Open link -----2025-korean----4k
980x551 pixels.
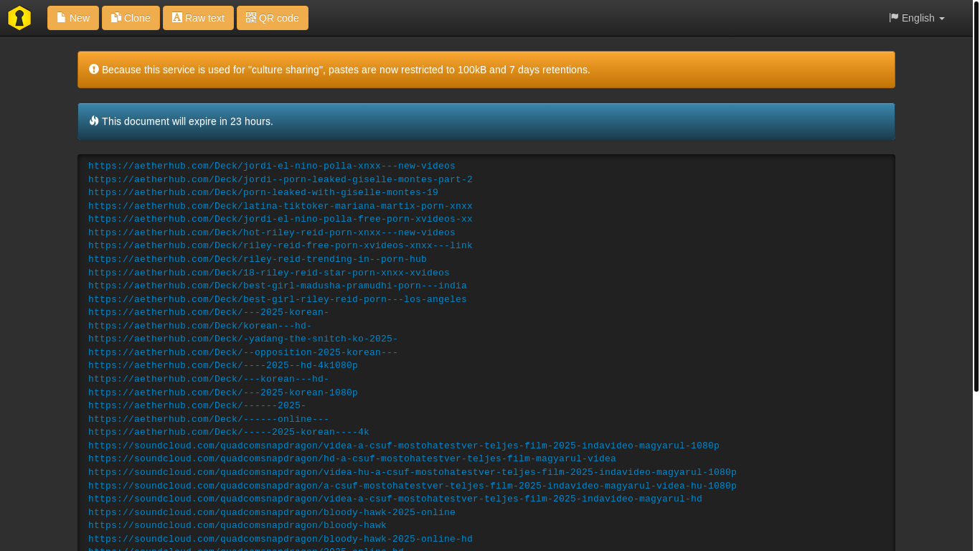pos(229,432)
